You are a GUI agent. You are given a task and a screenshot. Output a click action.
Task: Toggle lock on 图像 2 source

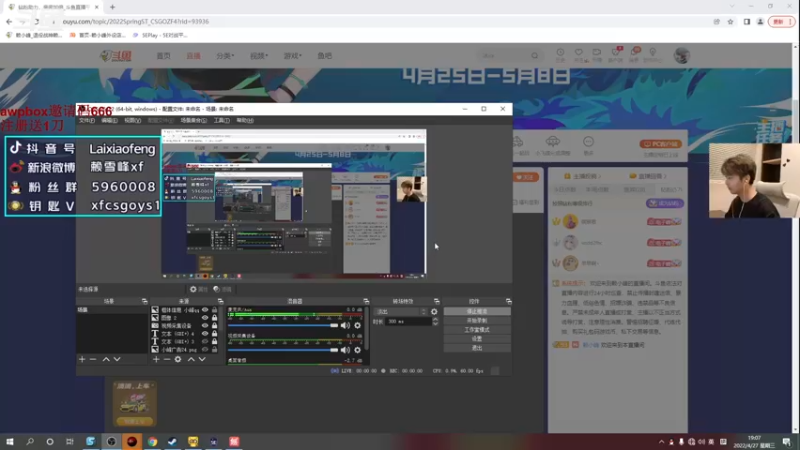214,317
